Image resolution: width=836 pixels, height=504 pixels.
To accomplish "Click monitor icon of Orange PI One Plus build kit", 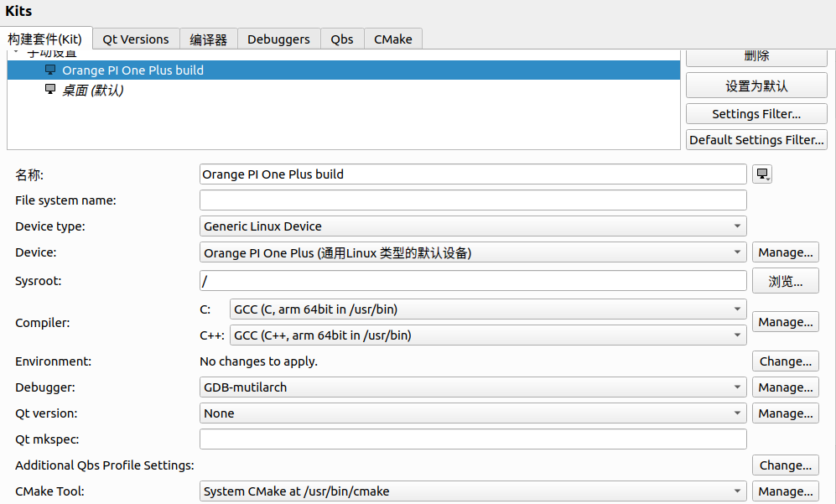I will pyautogui.click(x=50, y=70).
